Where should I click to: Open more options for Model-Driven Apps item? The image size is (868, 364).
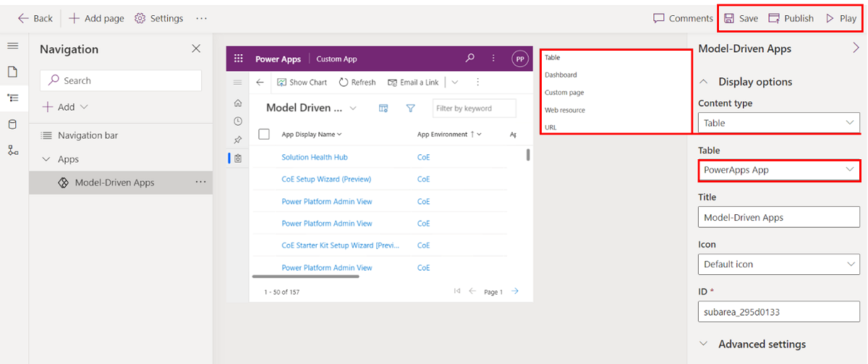coord(200,182)
